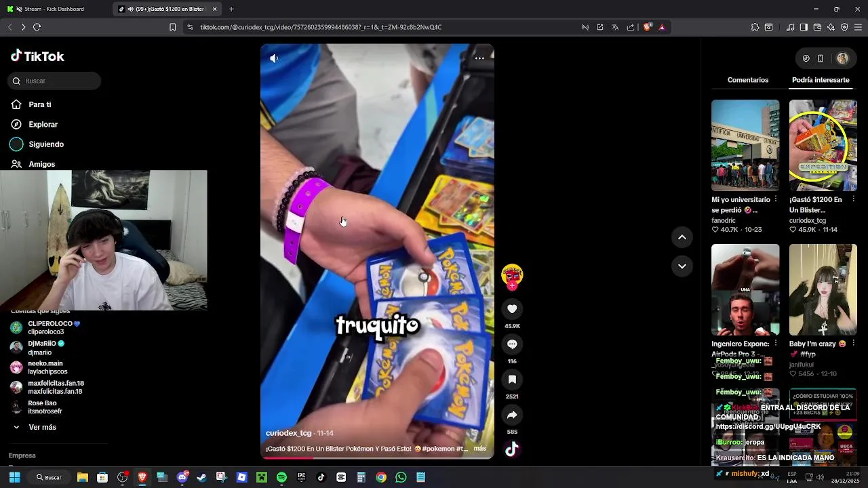The width and height of the screenshot is (868, 488).
Task: Open options for '¡Gastó $1200' card
Action: (x=853, y=200)
